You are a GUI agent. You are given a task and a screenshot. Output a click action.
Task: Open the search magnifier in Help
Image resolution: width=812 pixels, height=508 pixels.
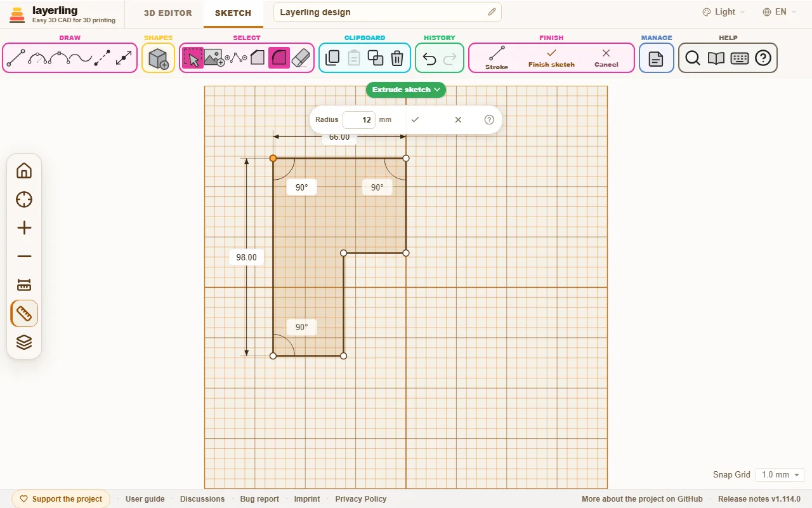(x=693, y=58)
